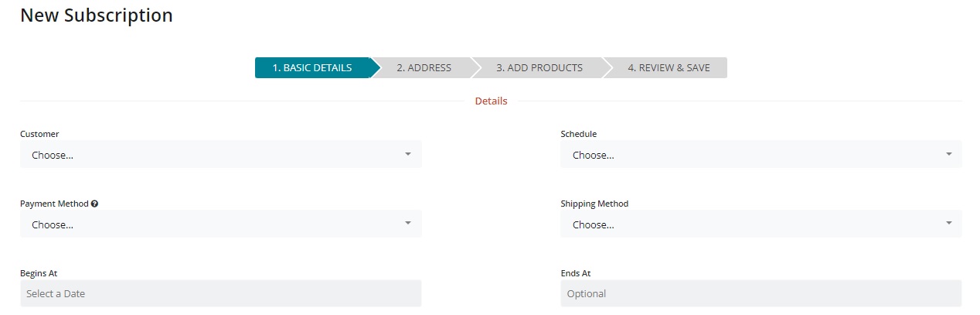Click the Customer field label
Viewport: 980px width, 315px height.
39,134
